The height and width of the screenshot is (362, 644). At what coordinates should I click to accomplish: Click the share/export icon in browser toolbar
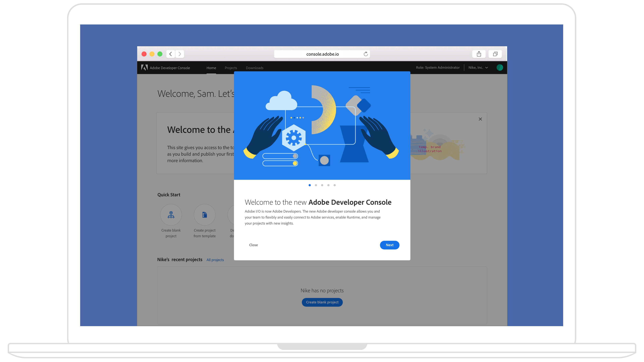(x=479, y=54)
